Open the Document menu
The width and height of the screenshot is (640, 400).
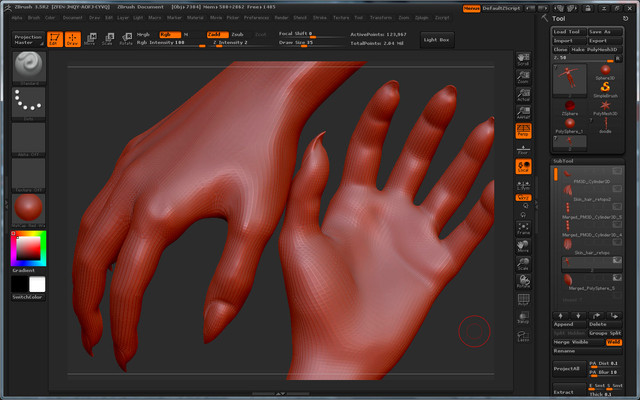(x=73, y=17)
